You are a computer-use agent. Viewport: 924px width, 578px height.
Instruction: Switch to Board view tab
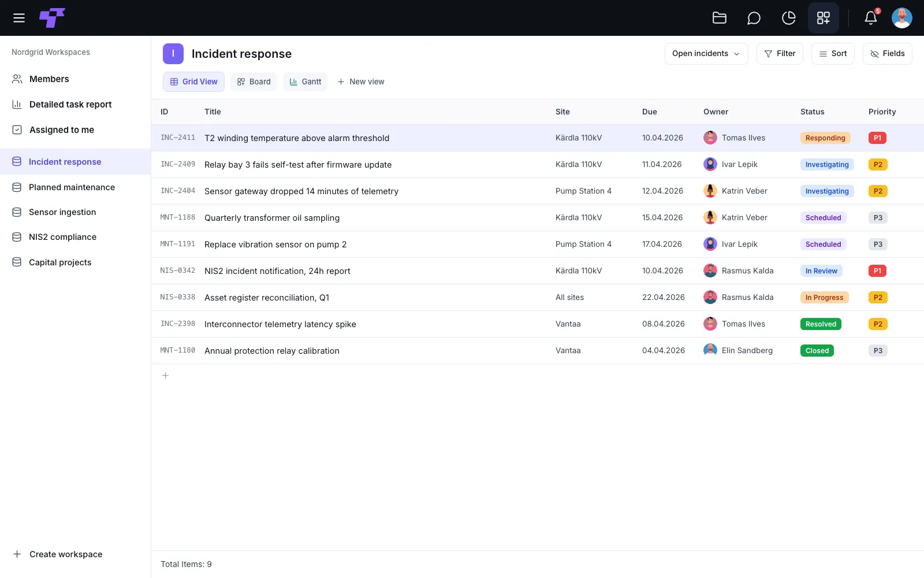pos(254,82)
